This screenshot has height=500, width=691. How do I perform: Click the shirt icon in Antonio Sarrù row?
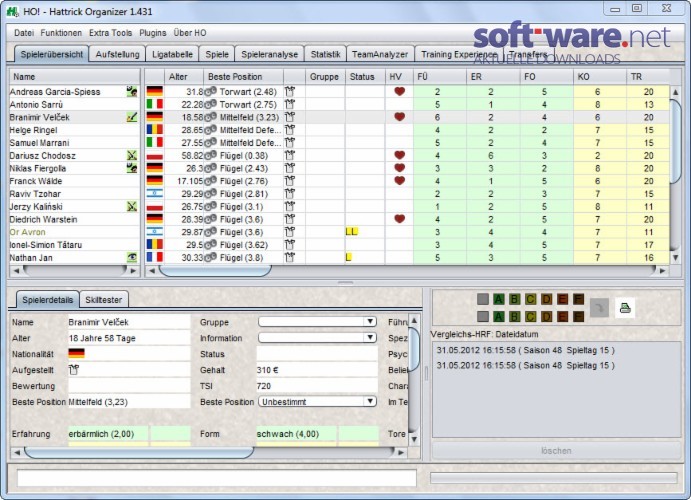click(x=290, y=104)
